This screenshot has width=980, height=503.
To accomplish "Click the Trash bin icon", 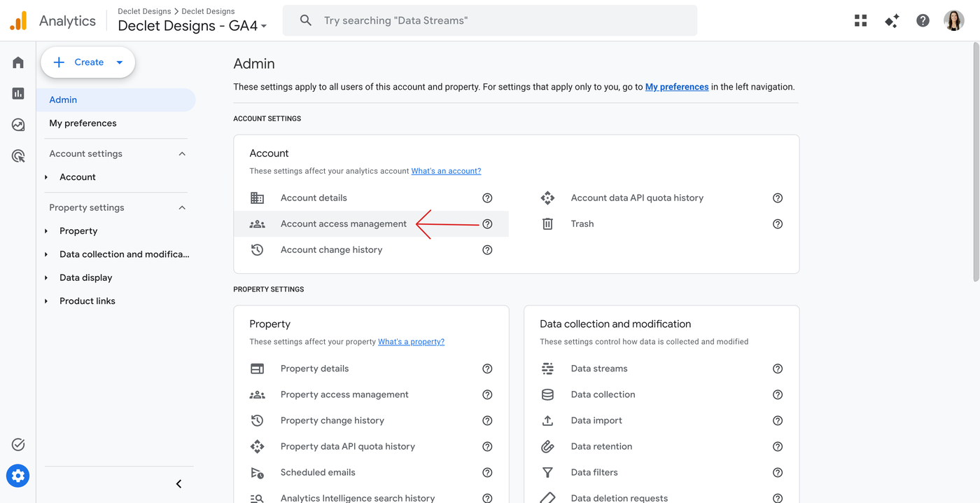I will [547, 224].
